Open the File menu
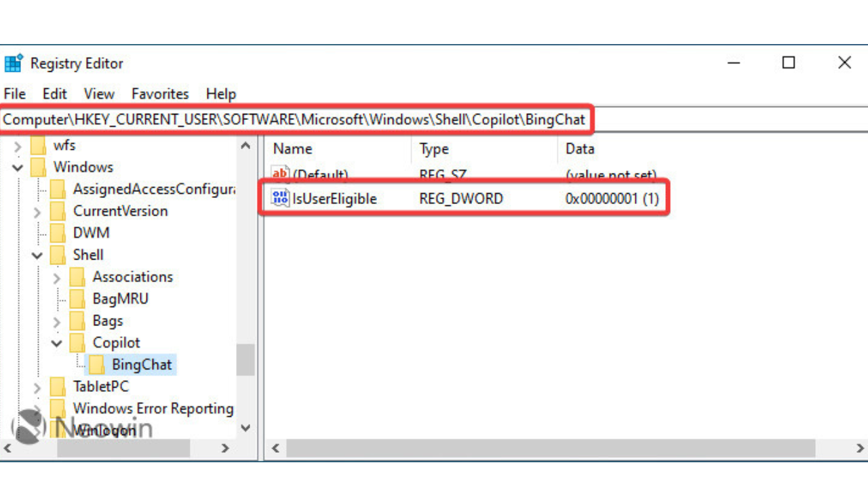The width and height of the screenshot is (868, 488). tap(14, 94)
